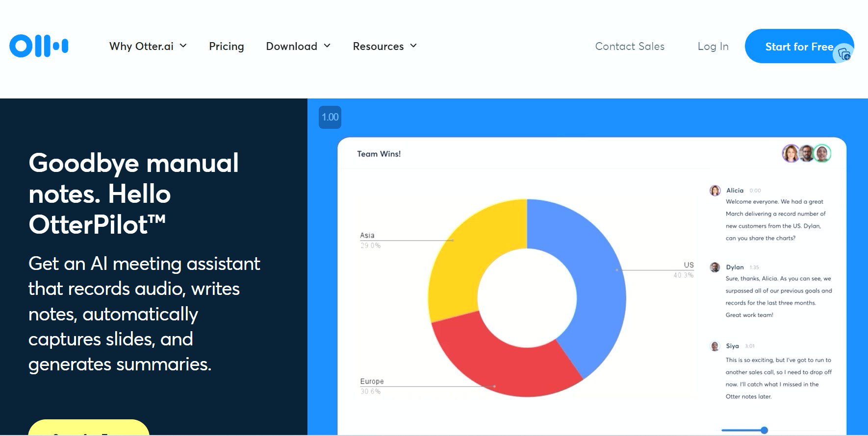Screen dimensions: 868x436
Task: Click the 29.0% value under Asia
Action: click(x=370, y=245)
